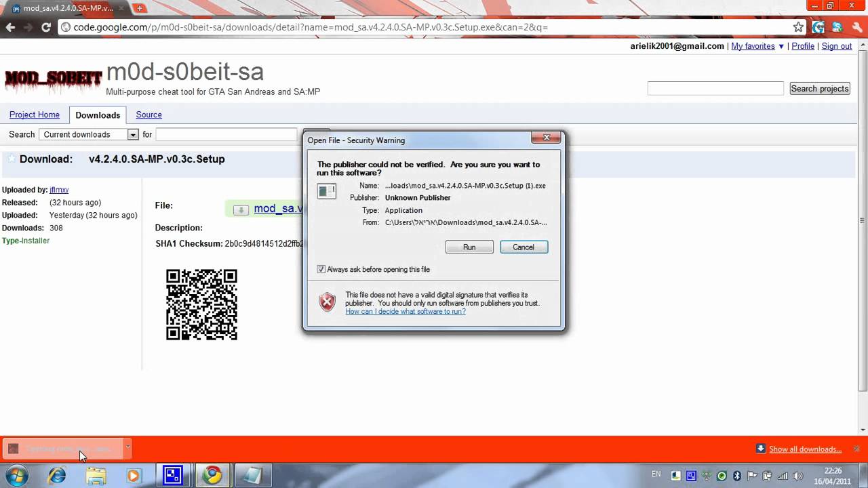Screen dimensions: 868x488
Task: Open the download item arrow menu in downloads bar
Action: [127, 448]
